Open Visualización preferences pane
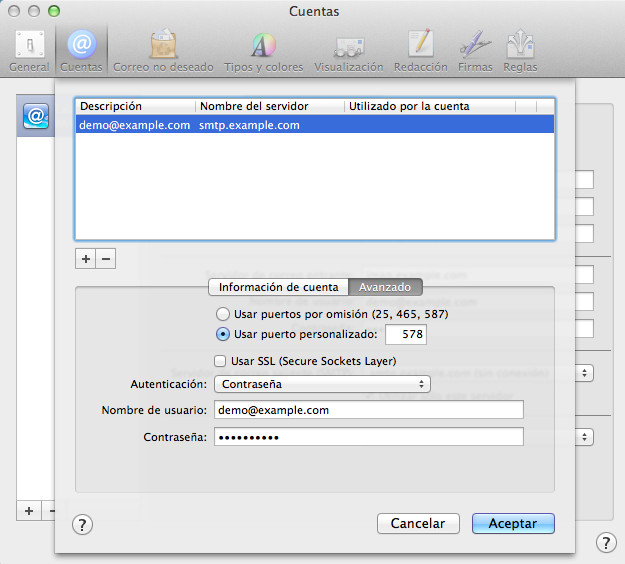 pos(348,50)
